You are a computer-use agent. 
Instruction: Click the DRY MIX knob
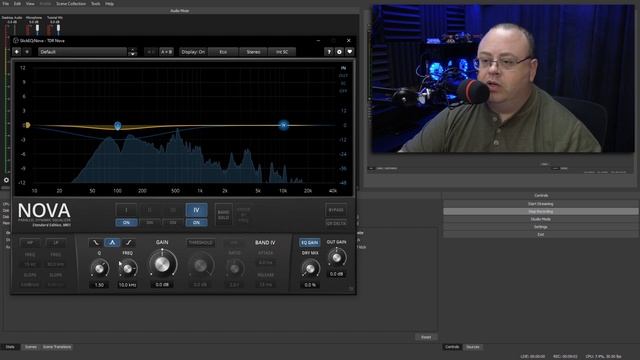click(x=310, y=268)
